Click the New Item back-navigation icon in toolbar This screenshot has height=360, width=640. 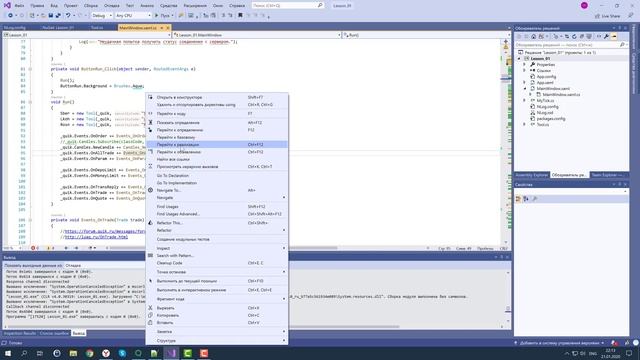(11, 16)
